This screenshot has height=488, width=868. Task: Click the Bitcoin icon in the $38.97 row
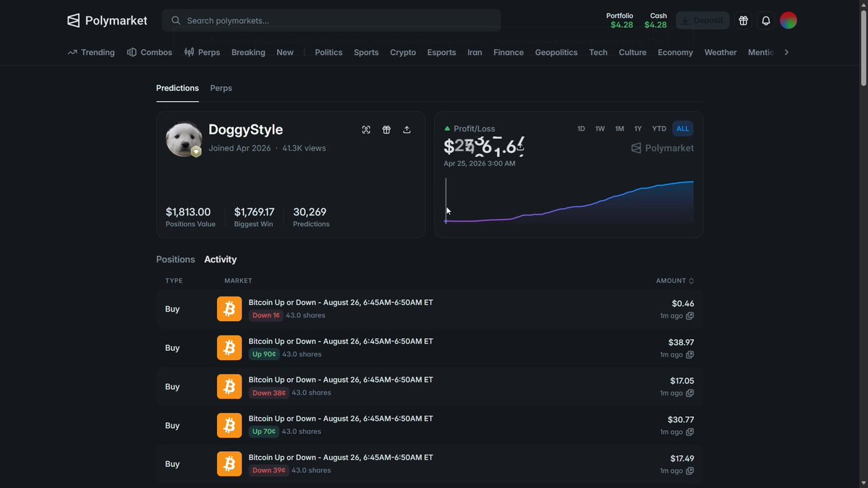229,348
